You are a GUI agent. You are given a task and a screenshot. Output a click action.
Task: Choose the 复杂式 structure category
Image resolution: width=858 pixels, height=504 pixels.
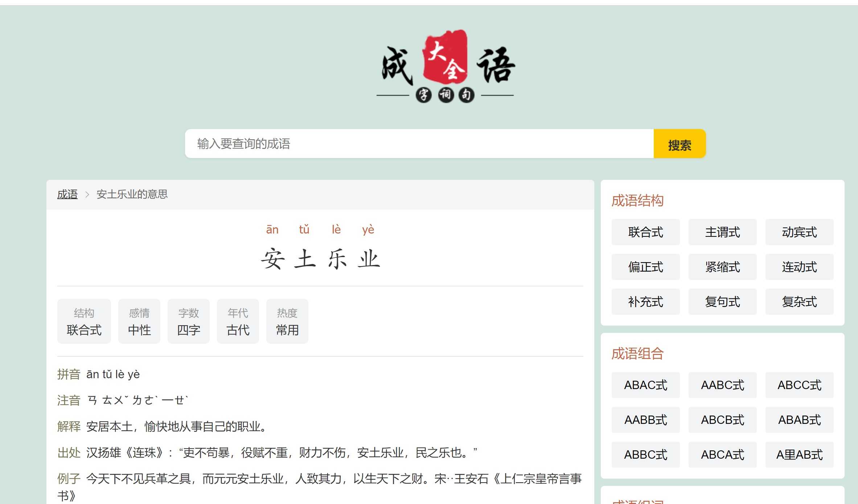pos(800,302)
